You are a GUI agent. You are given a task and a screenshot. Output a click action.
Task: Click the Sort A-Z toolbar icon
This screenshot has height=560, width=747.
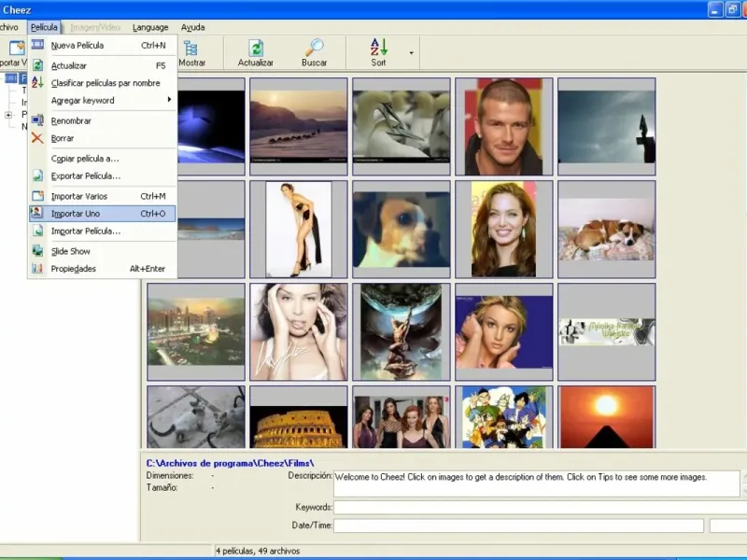click(378, 48)
